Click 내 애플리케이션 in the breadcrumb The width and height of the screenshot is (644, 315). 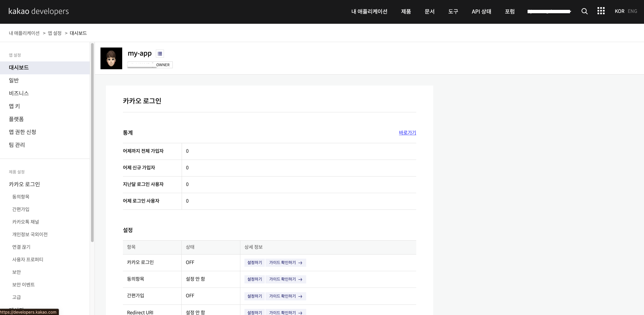click(24, 33)
